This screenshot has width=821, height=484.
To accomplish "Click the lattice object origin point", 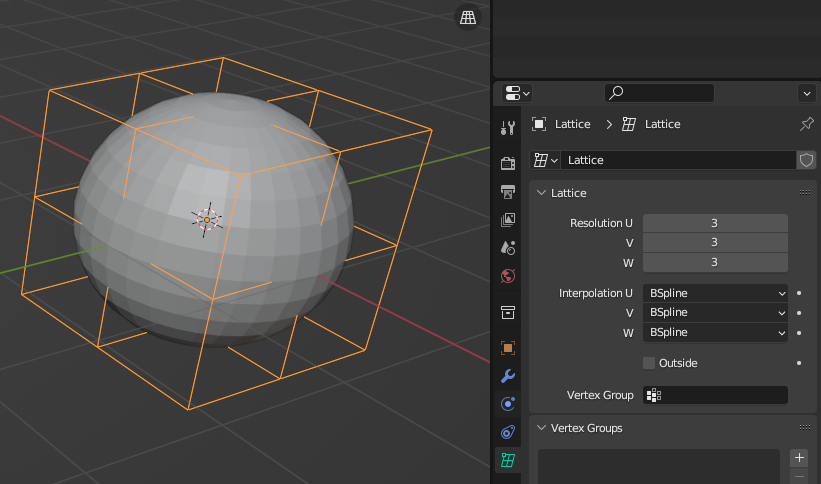I will tap(207, 220).
